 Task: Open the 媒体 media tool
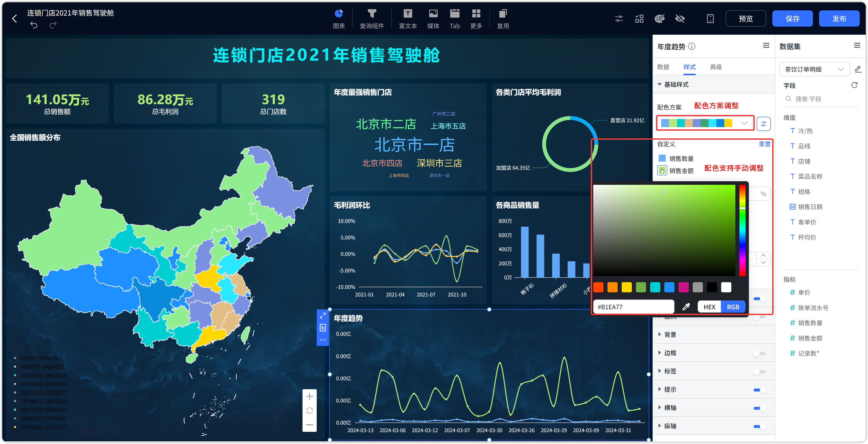[433, 19]
